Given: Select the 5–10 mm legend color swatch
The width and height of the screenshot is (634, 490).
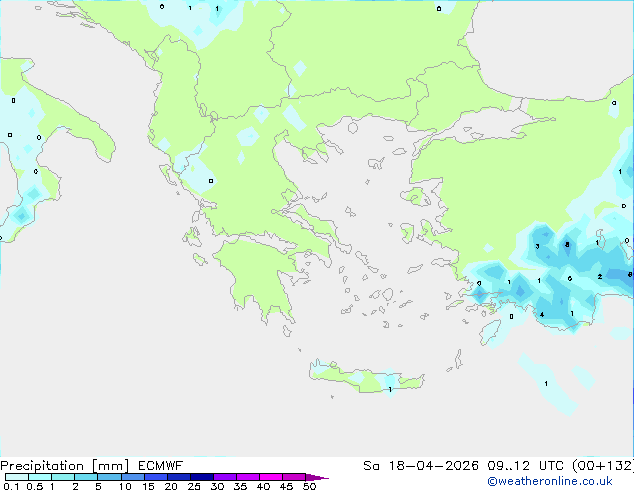Looking at the screenshot, I should point(109,477).
